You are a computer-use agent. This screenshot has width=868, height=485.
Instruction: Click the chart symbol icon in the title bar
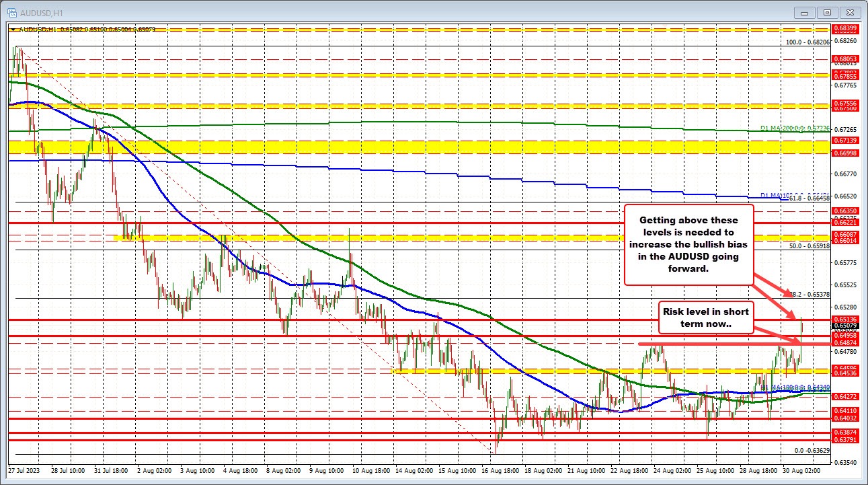[12, 11]
